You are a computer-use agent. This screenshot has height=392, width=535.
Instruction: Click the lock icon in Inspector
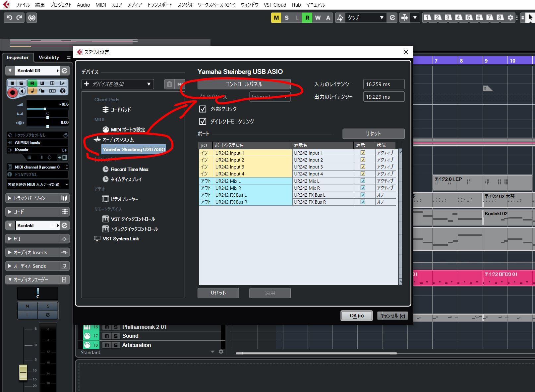(x=42, y=91)
